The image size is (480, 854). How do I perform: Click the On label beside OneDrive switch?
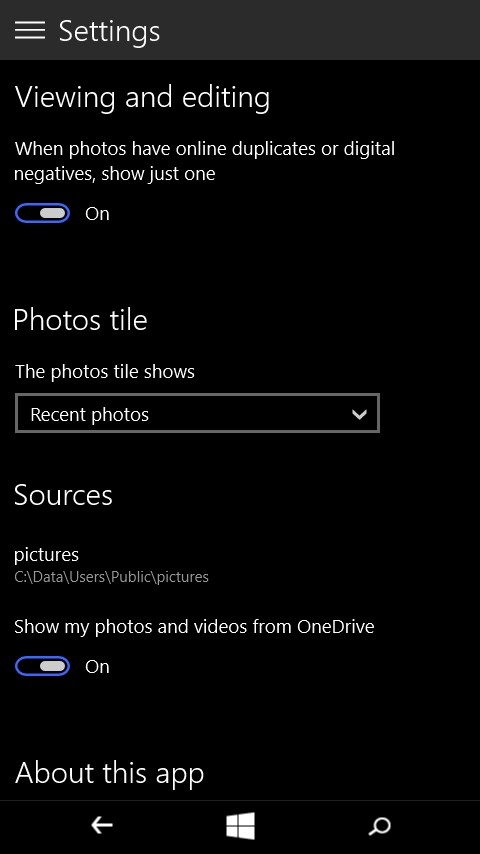98,667
